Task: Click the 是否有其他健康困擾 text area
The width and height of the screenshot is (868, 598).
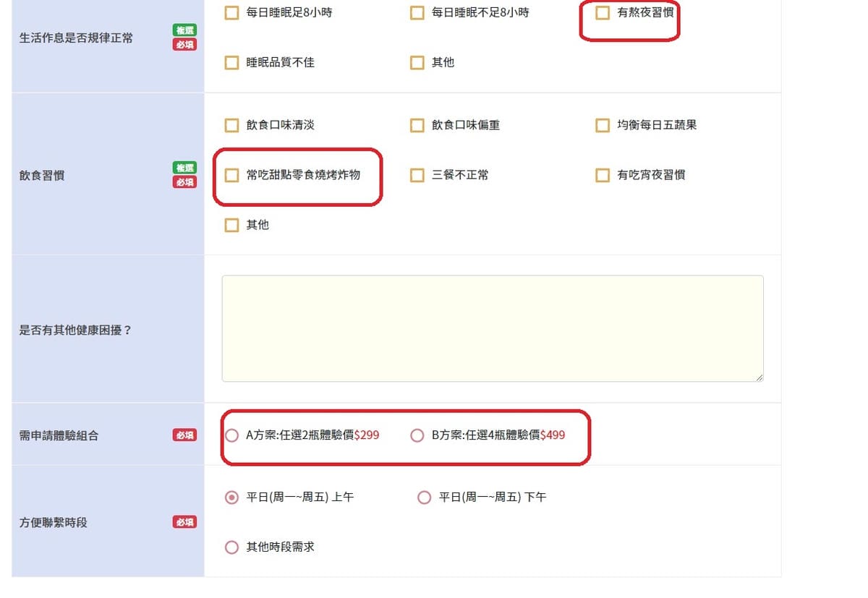Action: tap(492, 327)
